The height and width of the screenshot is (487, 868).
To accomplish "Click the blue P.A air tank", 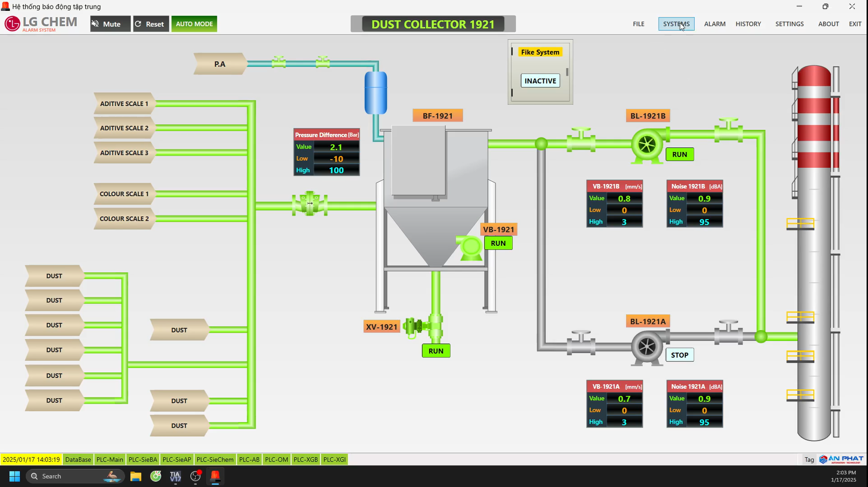I will pos(375,93).
